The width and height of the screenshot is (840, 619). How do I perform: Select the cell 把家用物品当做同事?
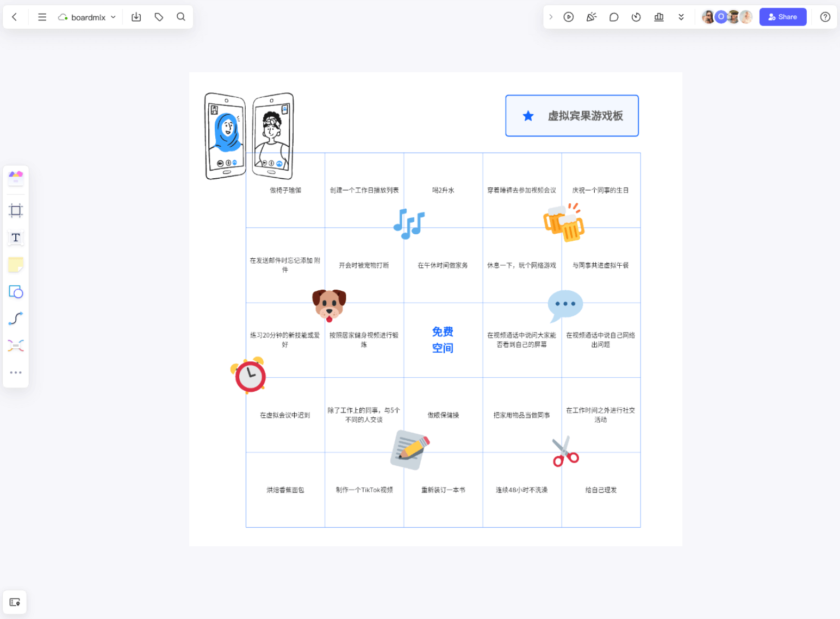522,415
